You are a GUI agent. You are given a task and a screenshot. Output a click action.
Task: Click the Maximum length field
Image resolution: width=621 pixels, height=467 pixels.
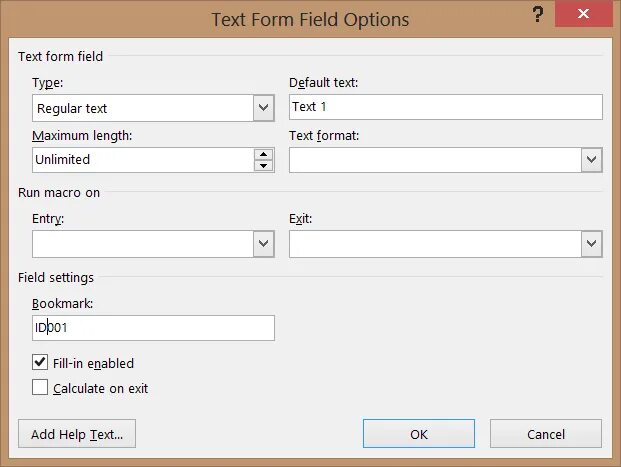click(142, 160)
